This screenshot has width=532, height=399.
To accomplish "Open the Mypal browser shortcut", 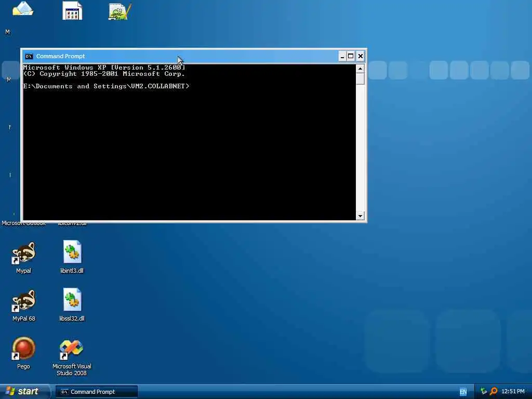I will point(23,253).
